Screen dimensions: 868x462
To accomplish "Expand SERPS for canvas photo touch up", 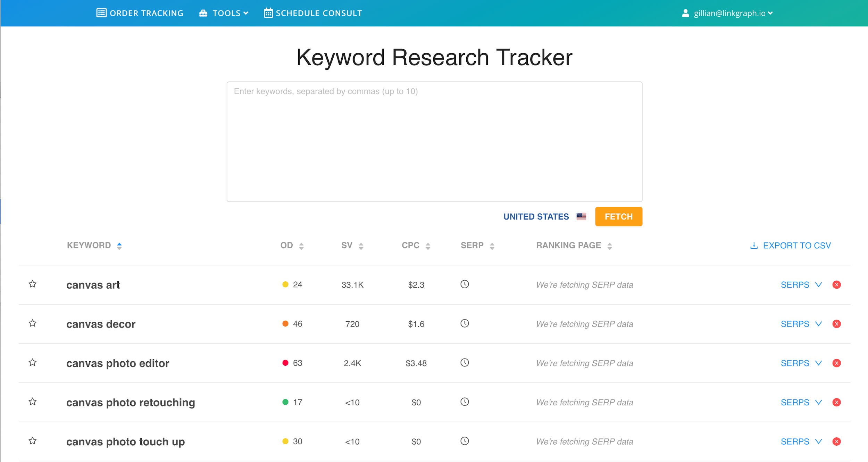I will coord(801,442).
